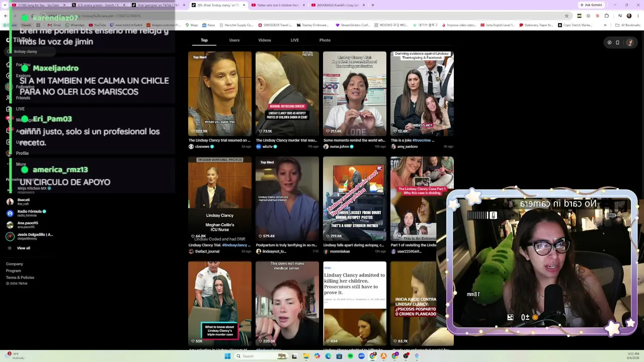Image resolution: width=644 pixels, height=362 pixels.
Task: Open the 'This does not make medical sense' video
Action: pyautogui.click(x=287, y=303)
